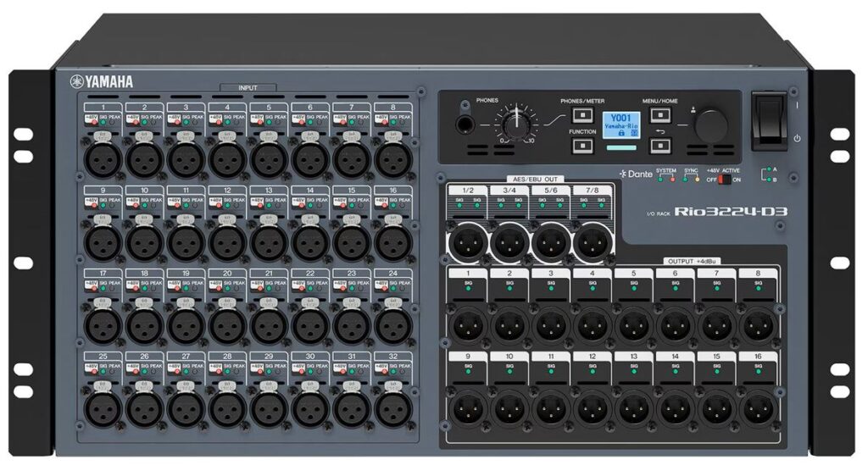
Task: Click the Yamaha logo
Action: [x=102, y=82]
